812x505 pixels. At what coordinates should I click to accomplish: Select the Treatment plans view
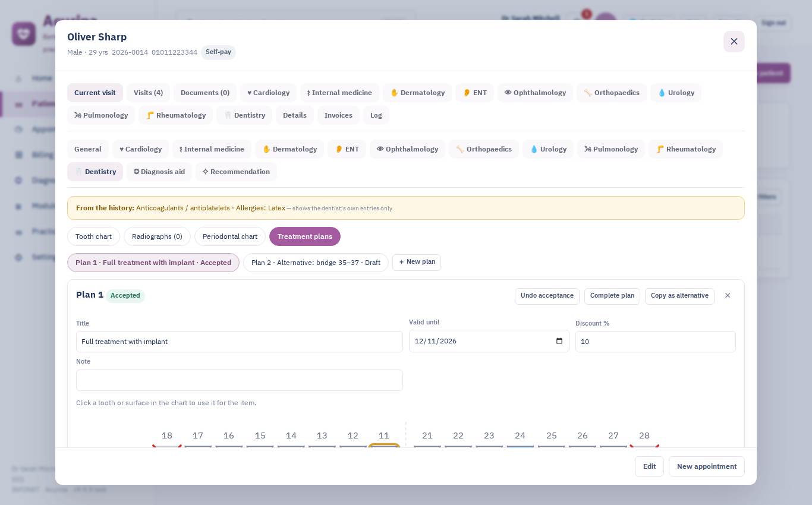[x=305, y=236]
